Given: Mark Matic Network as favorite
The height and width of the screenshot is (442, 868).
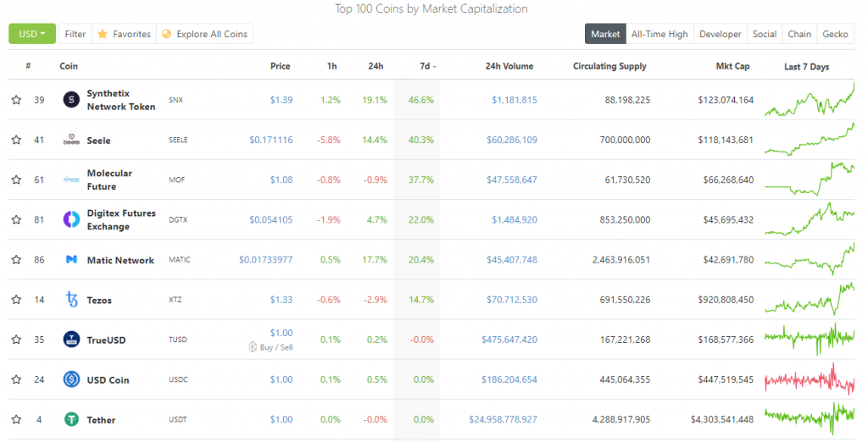Looking at the screenshot, I should [x=16, y=259].
